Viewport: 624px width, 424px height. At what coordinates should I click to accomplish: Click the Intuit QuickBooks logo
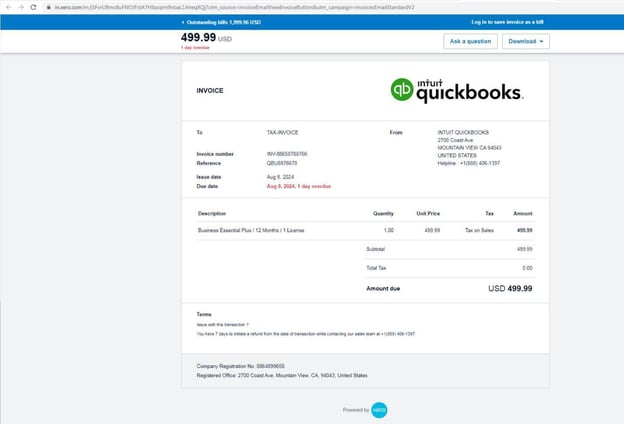457,90
